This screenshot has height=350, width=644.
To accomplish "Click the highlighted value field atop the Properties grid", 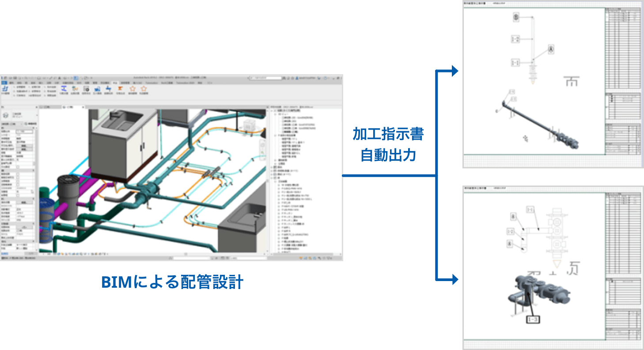I will click(24, 132).
